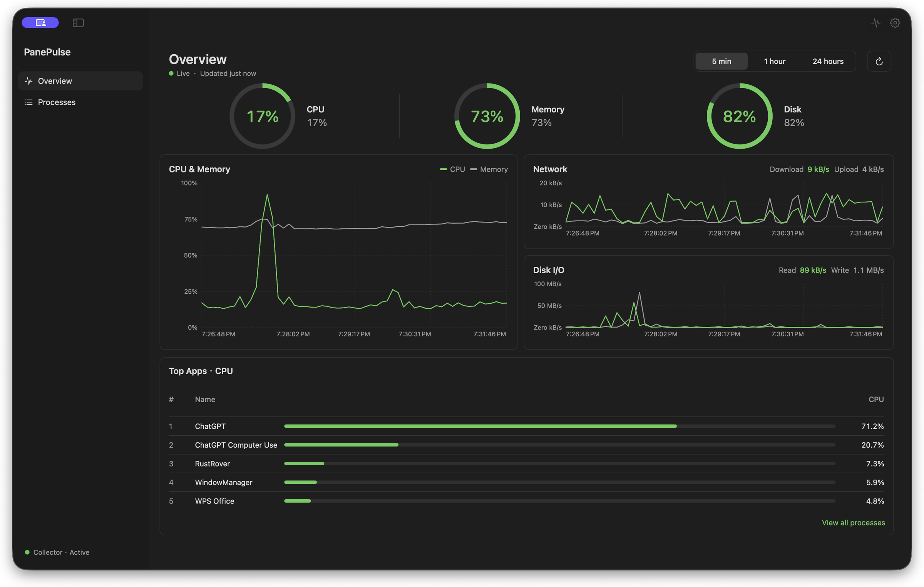Click the Download 9 kB/s value

(818, 169)
